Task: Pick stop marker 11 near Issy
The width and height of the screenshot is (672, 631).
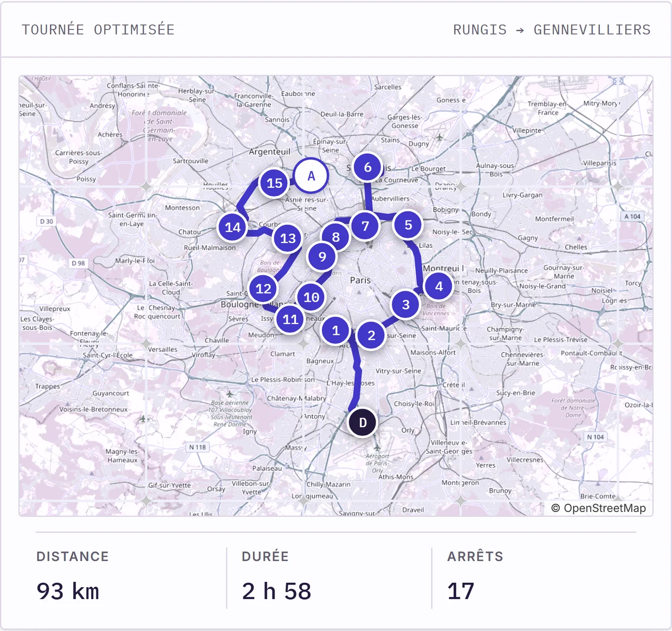Action: (x=290, y=320)
